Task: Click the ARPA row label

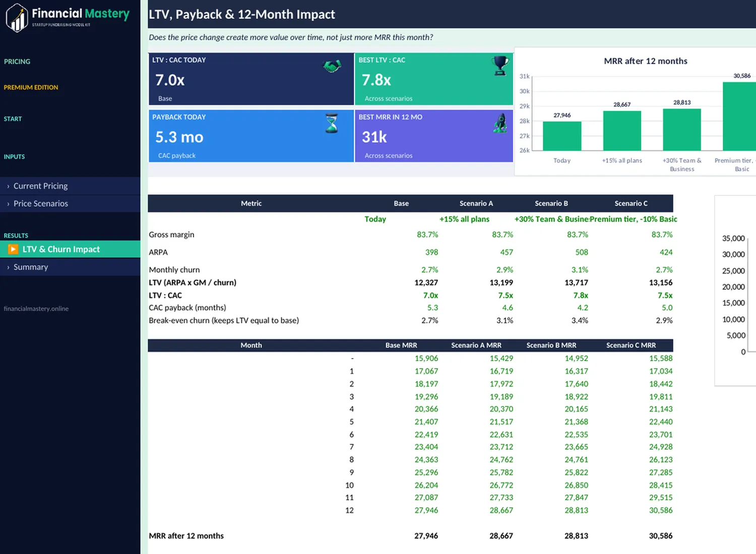Action: point(158,252)
